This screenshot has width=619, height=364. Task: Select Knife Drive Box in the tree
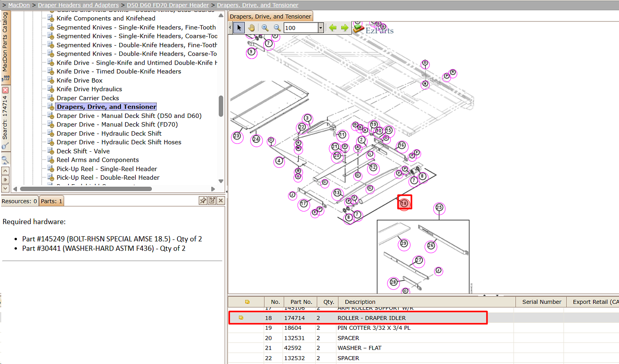pos(80,80)
